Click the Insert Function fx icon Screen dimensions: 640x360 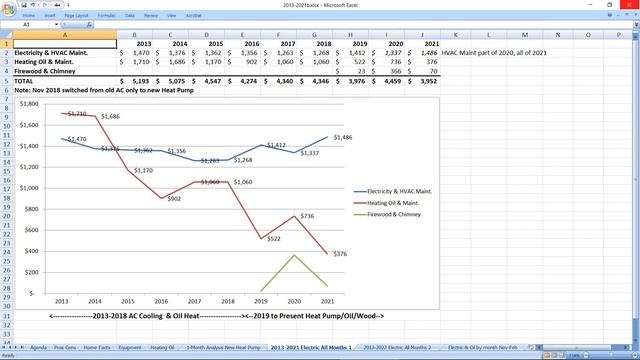[x=89, y=25]
